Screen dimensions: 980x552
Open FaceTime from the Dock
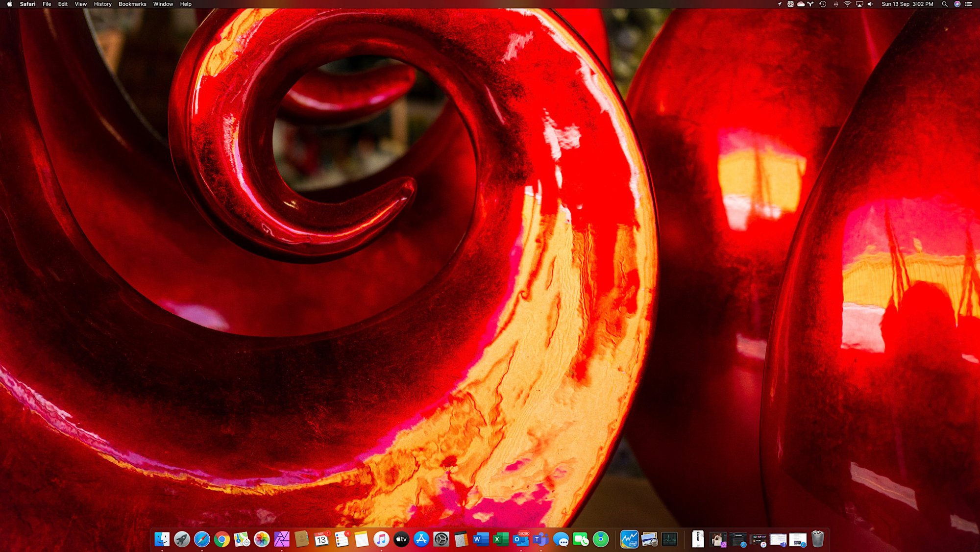tap(581, 539)
